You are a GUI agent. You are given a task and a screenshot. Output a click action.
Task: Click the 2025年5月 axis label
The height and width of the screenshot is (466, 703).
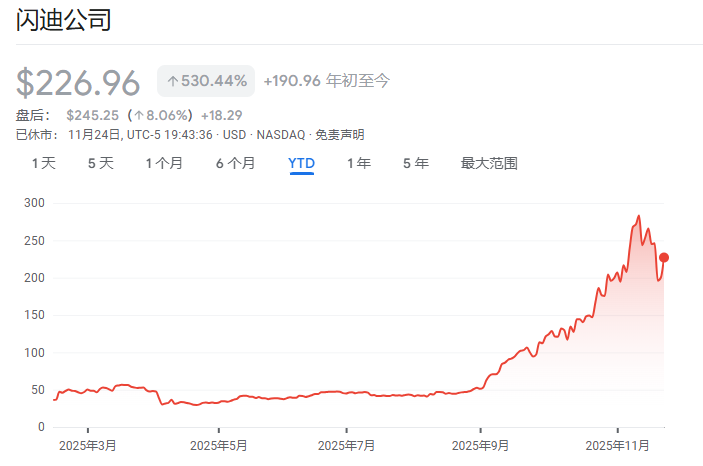click(x=219, y=445)
